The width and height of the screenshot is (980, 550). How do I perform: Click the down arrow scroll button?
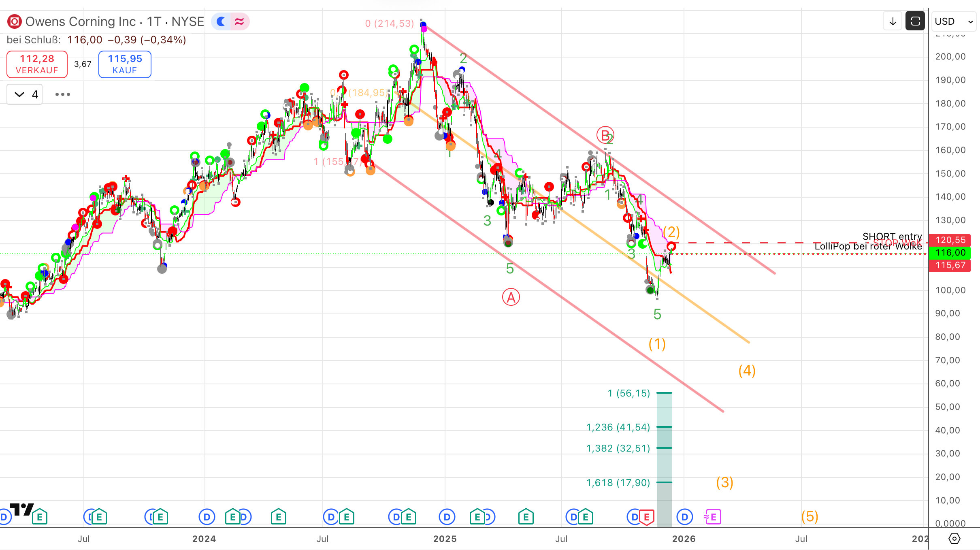893,21
